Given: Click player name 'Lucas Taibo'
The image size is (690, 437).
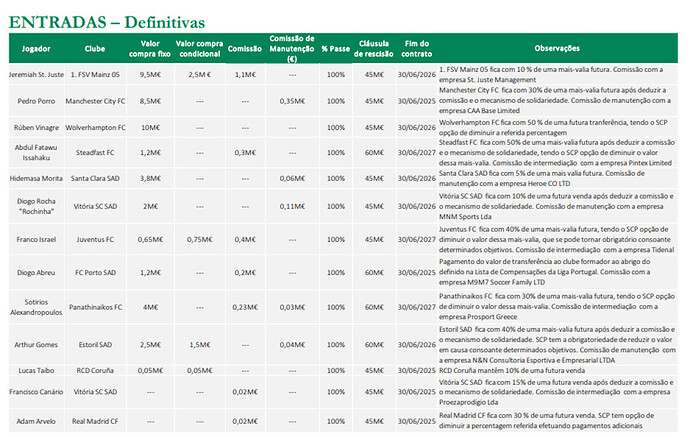Looking at the screenshot, I should [x=36, y=371].
